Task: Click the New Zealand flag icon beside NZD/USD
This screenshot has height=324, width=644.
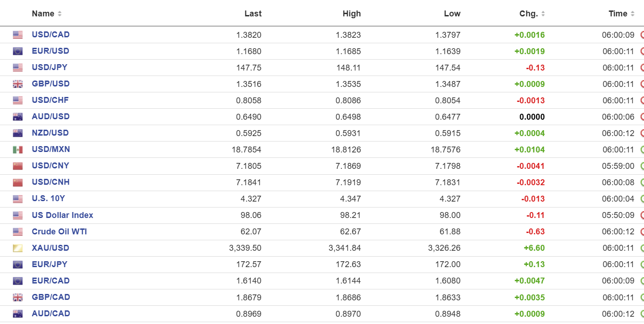Action: click(x=18, y=133)
